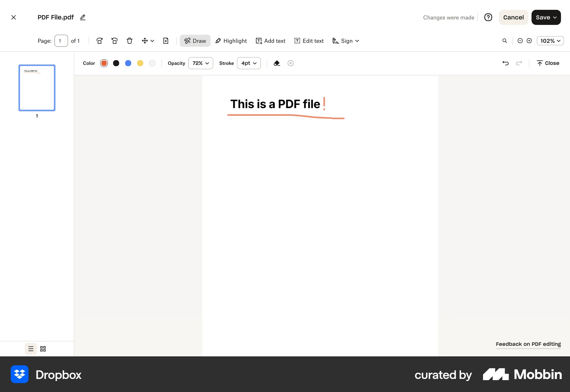570x392 pixels.
Task: Select page 1 thumbnail in sidebar
Action: click(x=37, y=88)
